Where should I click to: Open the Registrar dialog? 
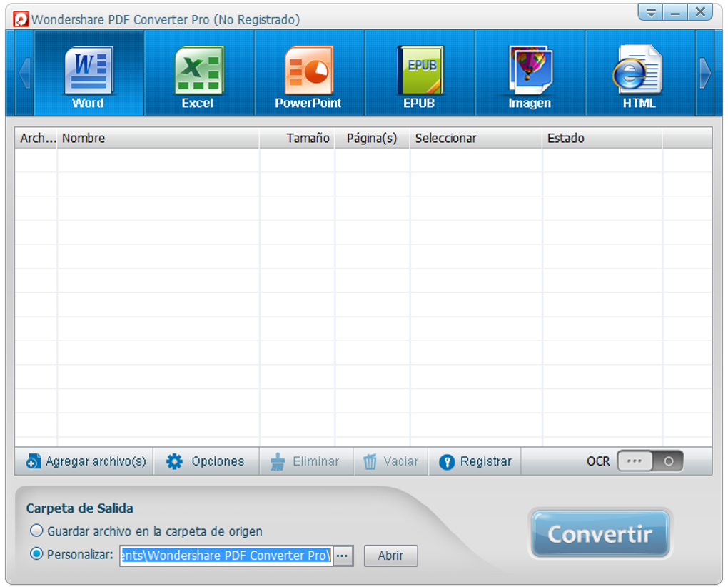point(475,461)
